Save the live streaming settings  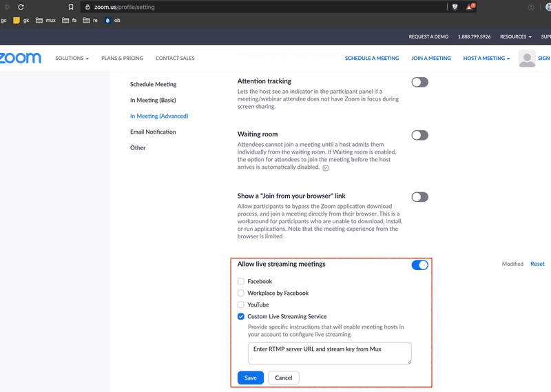point(251,378)
